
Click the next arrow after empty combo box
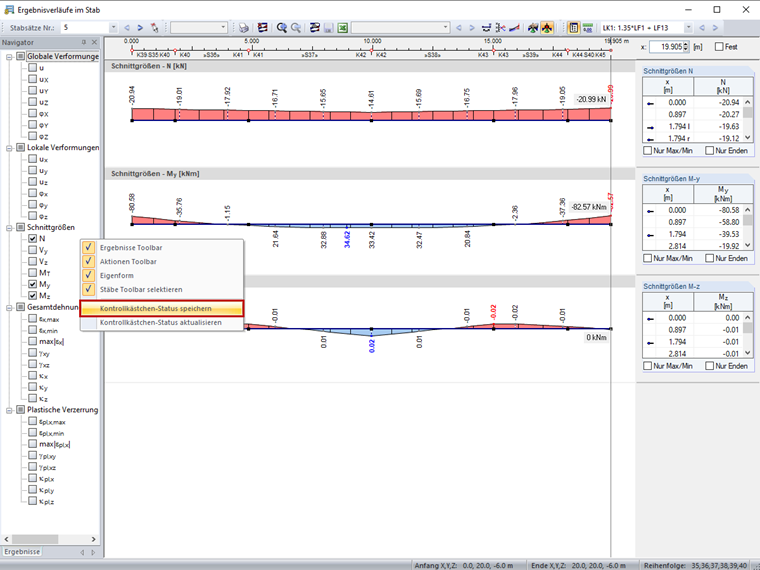[472, 28]
